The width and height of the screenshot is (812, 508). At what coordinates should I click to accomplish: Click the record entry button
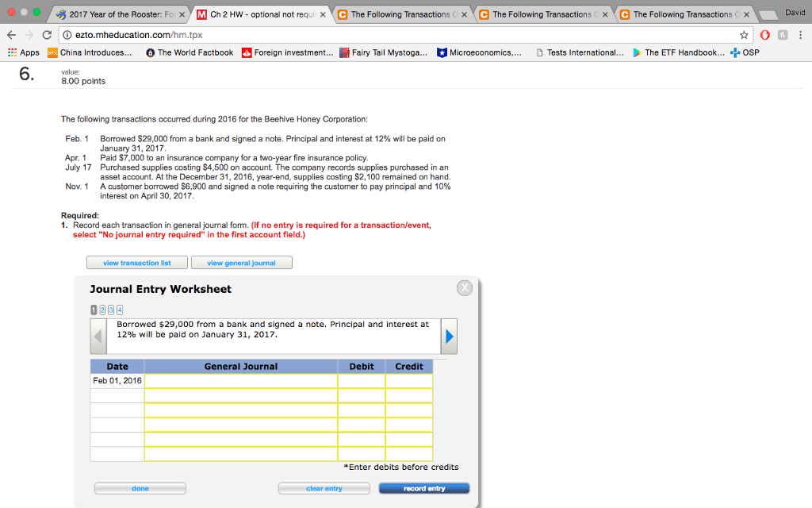click(x=423, y=488)
